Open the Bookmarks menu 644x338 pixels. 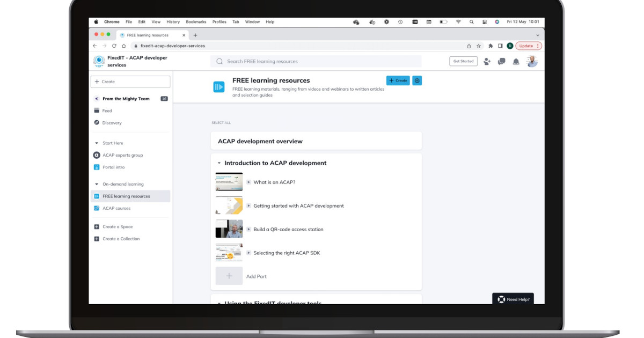(x=196, y=22)
